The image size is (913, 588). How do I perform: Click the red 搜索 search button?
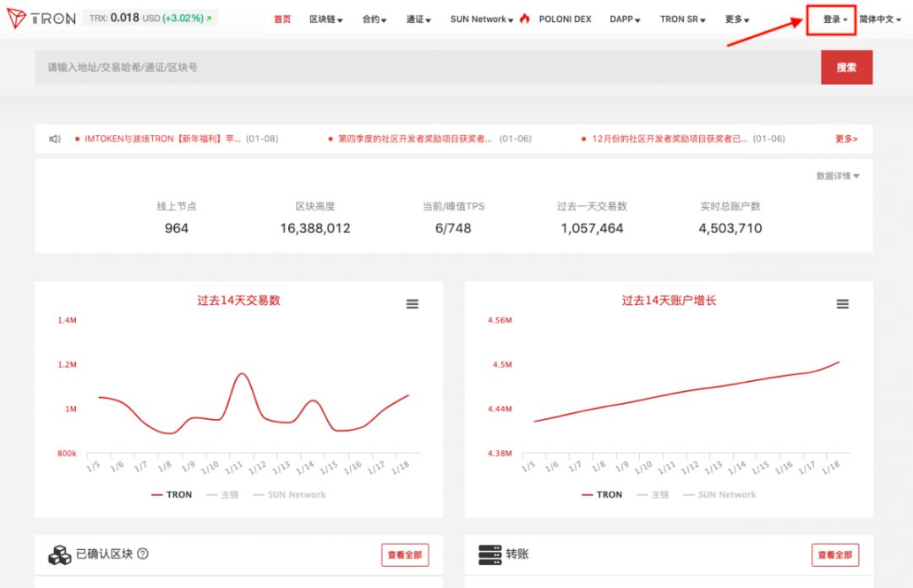[x=846, y=67]
